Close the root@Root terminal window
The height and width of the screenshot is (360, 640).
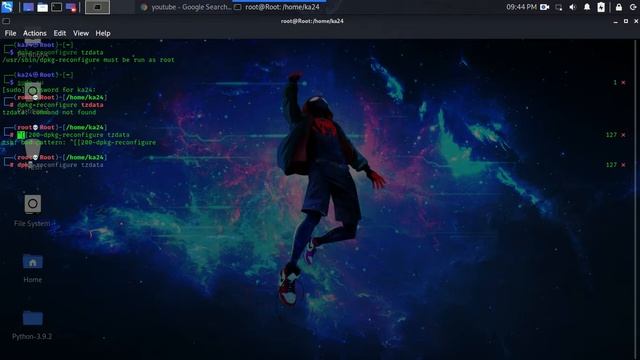[636, 21]
